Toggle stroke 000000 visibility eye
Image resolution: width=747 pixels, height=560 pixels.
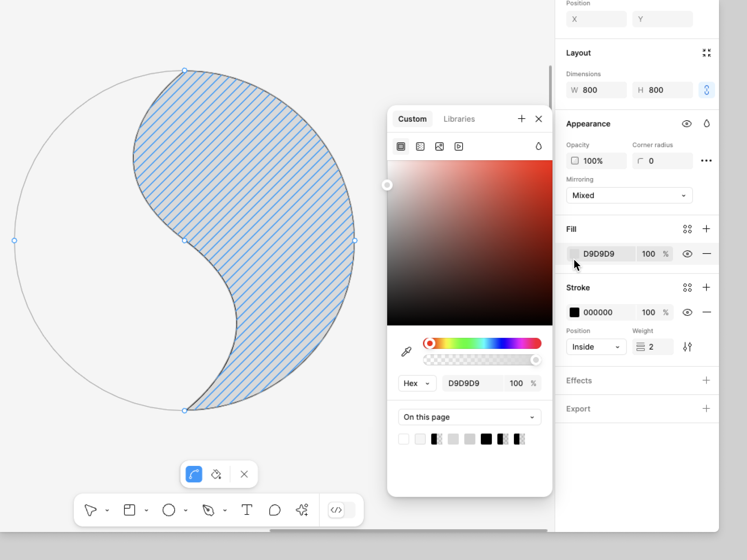[687, 312]
